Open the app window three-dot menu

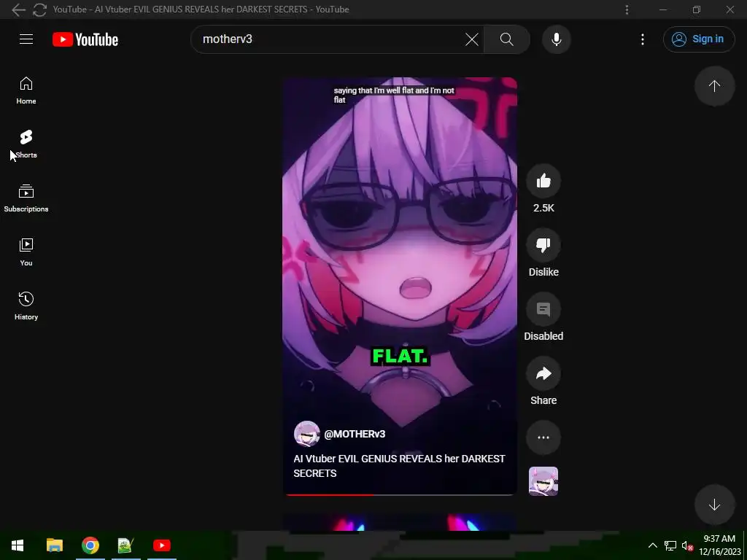point(627,9)
